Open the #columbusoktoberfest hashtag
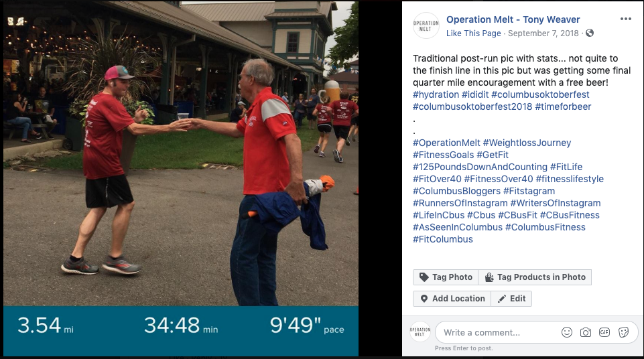 540,95
